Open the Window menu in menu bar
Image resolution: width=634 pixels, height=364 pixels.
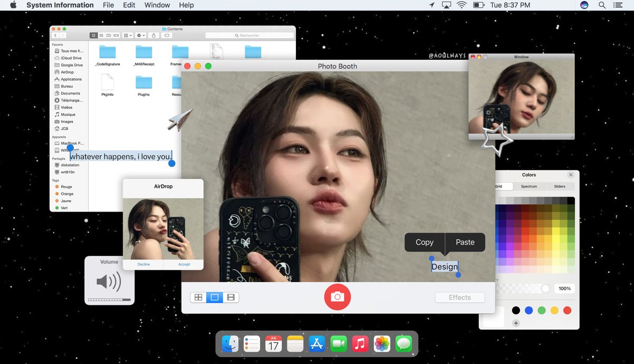tap(157, 5)
